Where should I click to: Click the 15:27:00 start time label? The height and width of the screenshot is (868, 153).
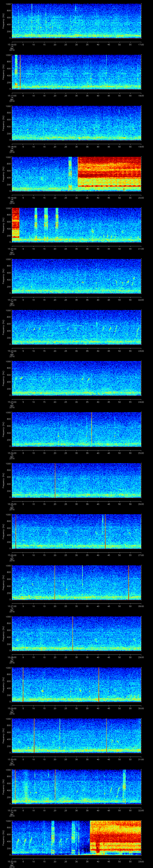12,606
